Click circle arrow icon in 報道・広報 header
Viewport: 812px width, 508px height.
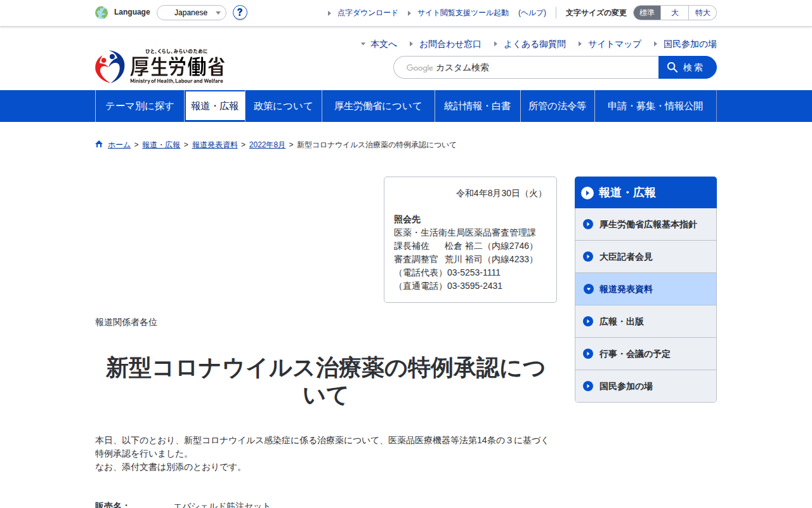coord(587,192)
